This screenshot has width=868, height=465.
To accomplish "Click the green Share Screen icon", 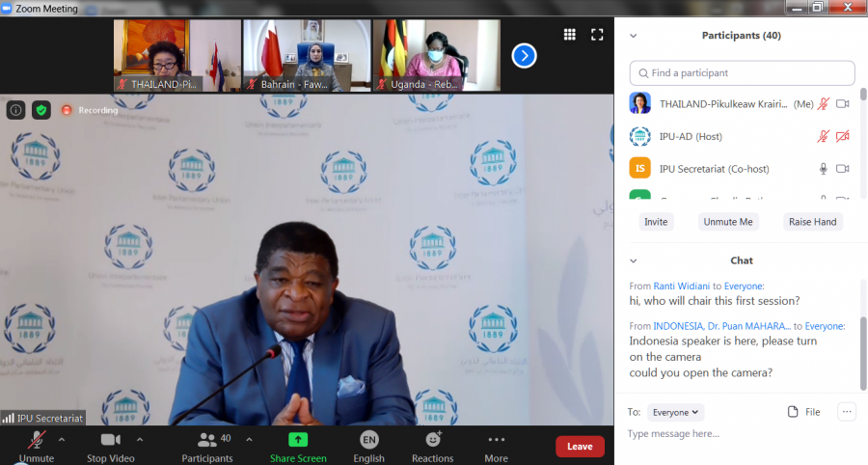I will click(x=298, y=440).
